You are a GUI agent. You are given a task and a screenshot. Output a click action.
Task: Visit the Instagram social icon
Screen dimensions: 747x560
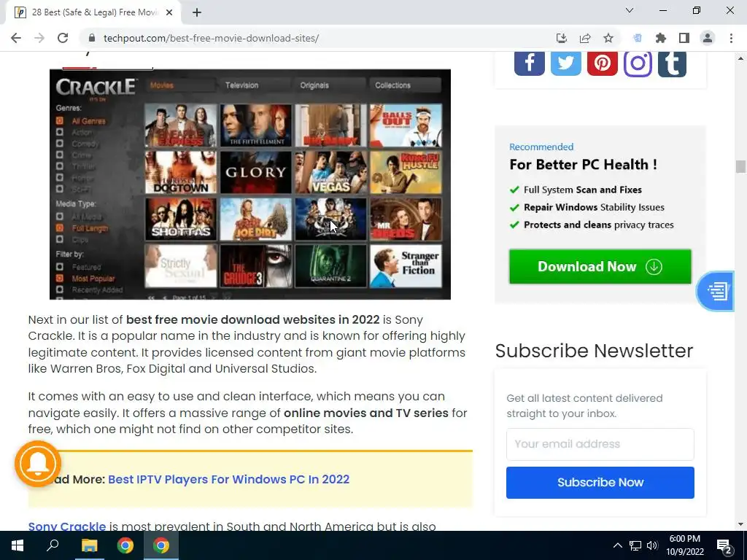(638, 63)
